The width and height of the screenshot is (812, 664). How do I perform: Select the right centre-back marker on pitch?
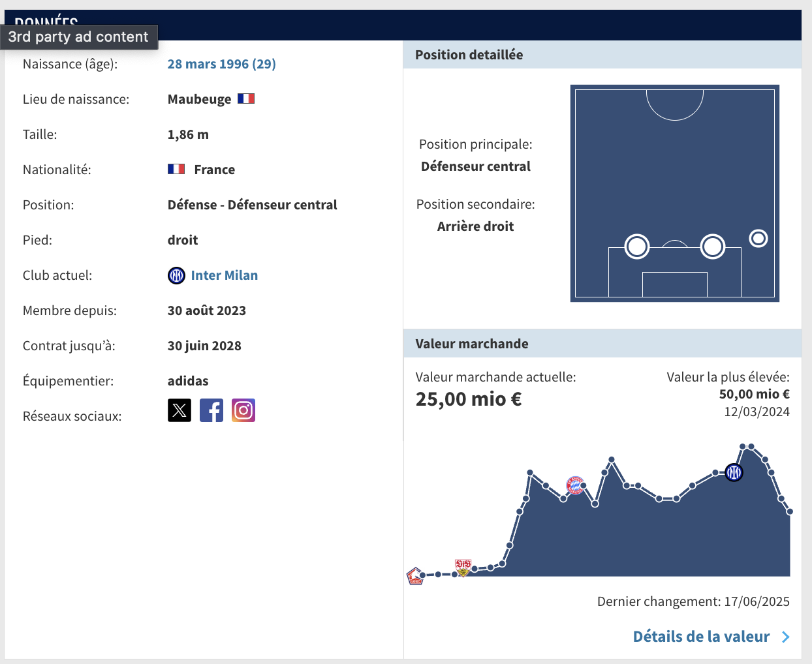pyautogui.click(x=713, y=247)
